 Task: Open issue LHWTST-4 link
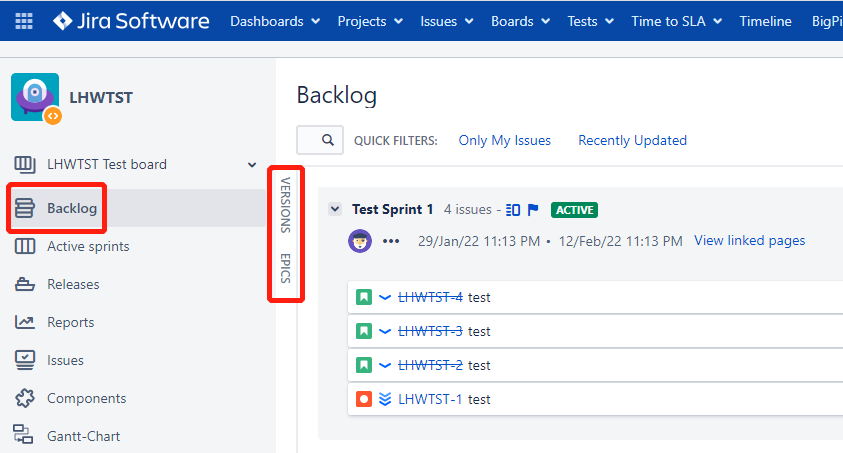coord(430,297)
